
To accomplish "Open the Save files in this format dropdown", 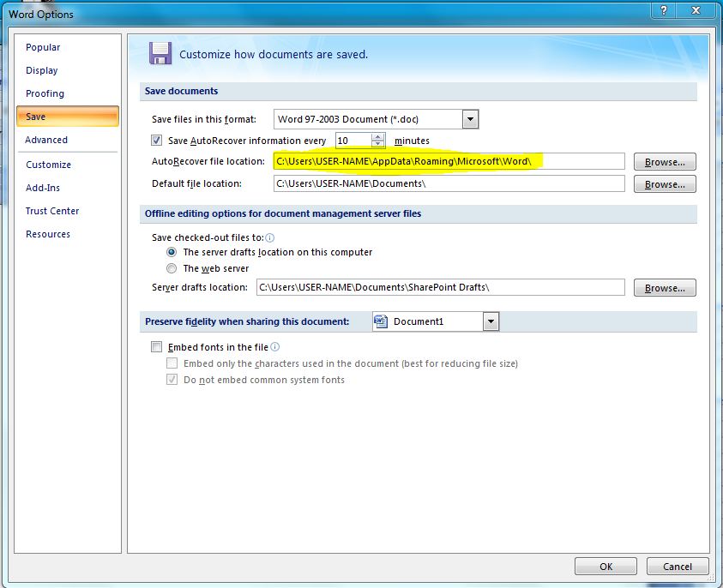I will [x=468, y=118].
